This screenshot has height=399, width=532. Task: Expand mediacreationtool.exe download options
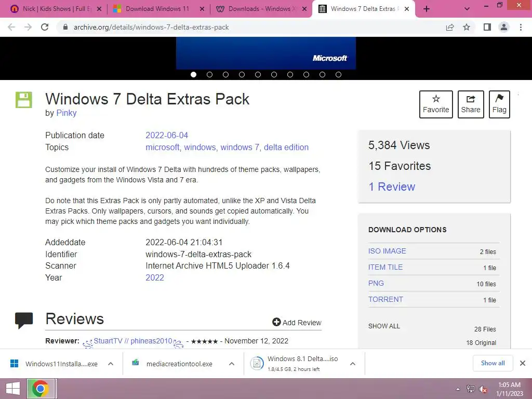pos(232,364)
